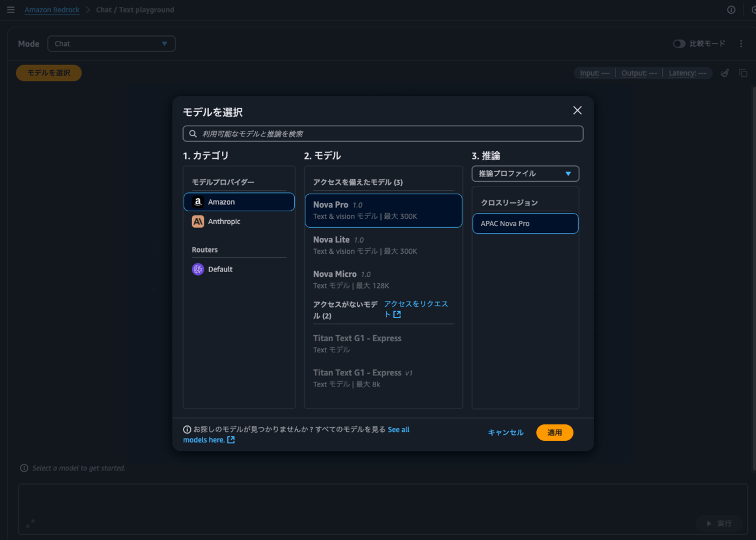Select APAC Nova Pro inference profile

coord(526,224)
